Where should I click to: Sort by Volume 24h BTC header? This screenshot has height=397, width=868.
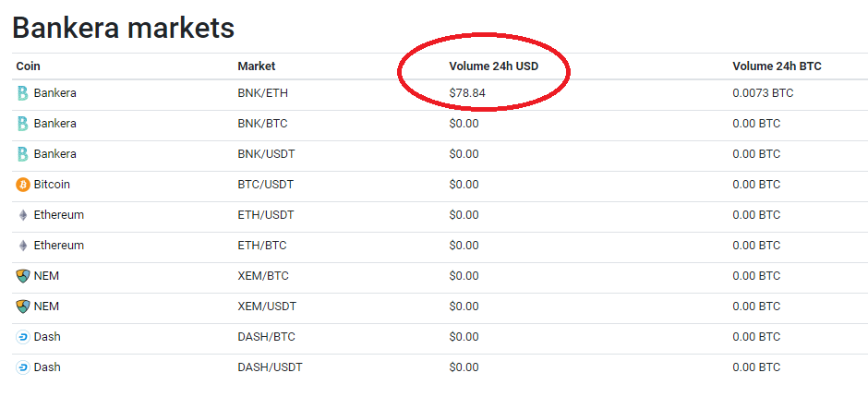(777, 66)
